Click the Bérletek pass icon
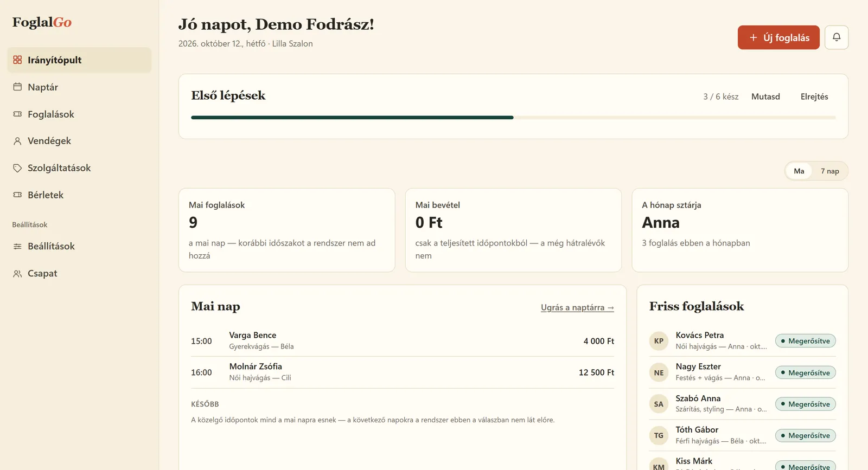The width and height of the screenshot is (868, 470). tap(17, 195)
